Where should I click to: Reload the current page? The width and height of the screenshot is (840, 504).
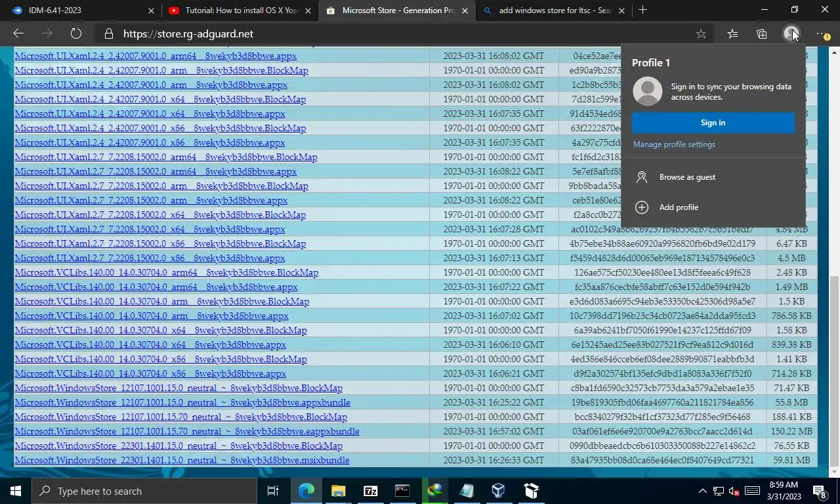[76, 33]
